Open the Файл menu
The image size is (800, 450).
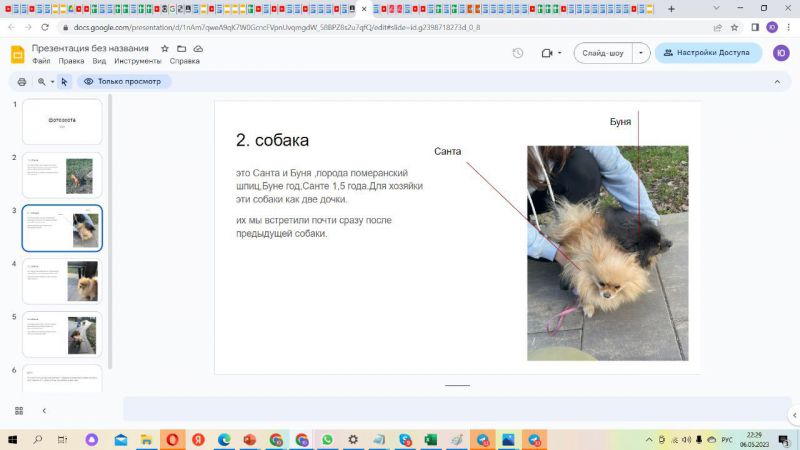(41, 61)
